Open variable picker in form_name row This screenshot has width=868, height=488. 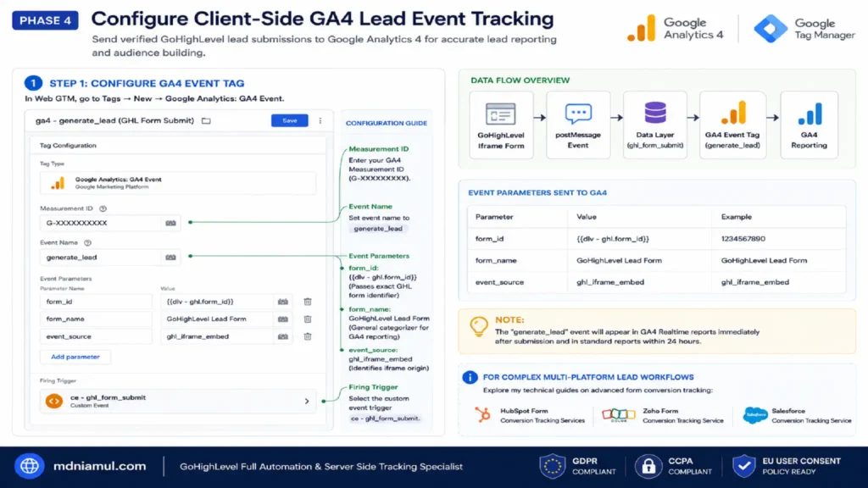coord(283,319)
